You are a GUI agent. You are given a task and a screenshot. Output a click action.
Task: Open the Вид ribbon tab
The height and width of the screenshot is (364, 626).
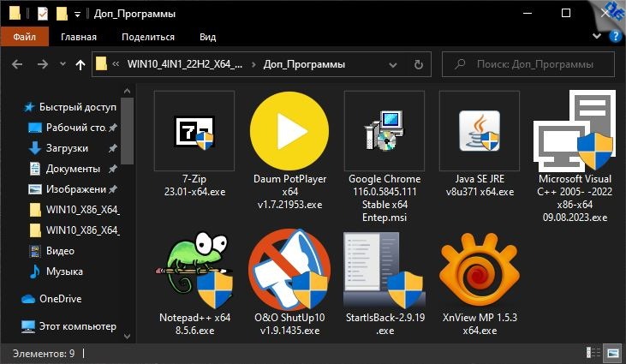point(207,37)
